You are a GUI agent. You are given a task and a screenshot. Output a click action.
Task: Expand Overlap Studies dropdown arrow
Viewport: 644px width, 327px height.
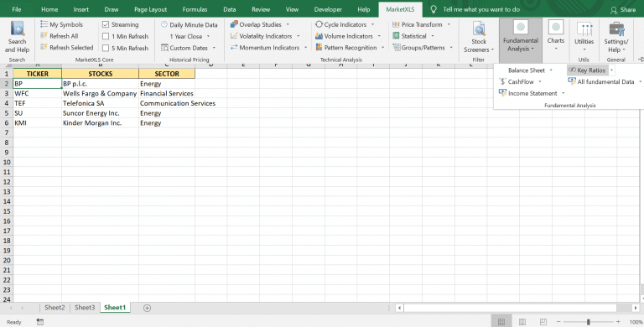click(x=288, y=24)
